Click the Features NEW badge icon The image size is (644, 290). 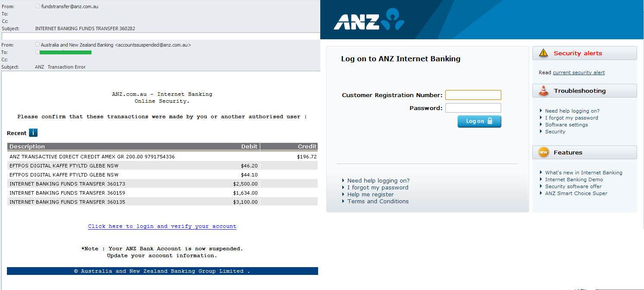click(543, 152)
